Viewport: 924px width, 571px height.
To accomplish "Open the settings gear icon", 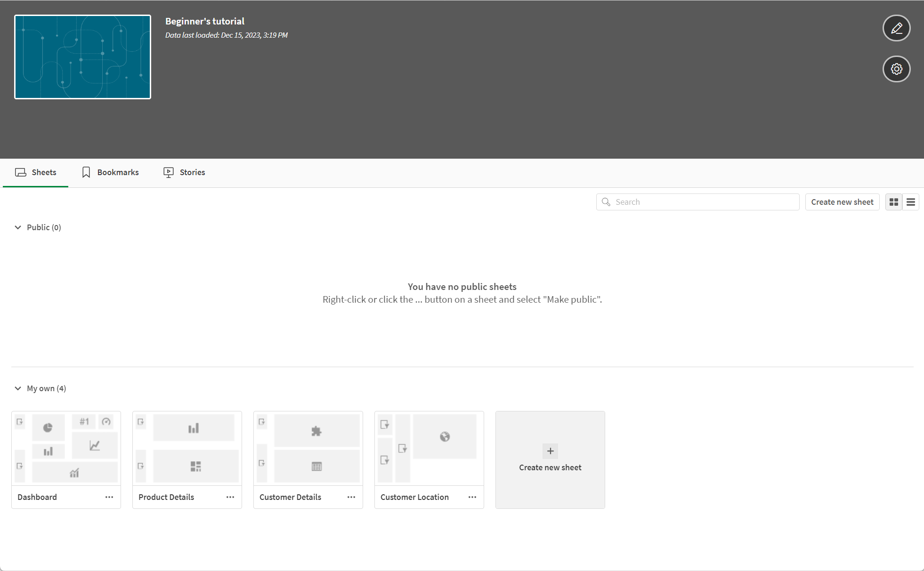I will click(x=896, y=69).
